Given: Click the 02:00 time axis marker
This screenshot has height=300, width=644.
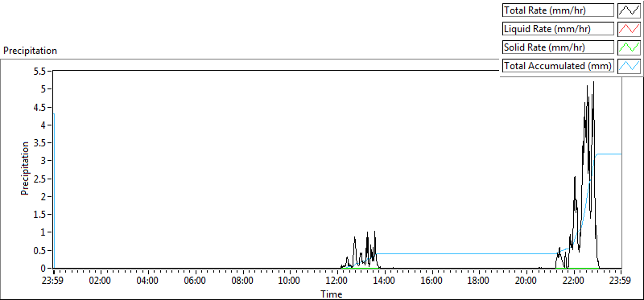Looking at the screenshot, I should (101, 282).
